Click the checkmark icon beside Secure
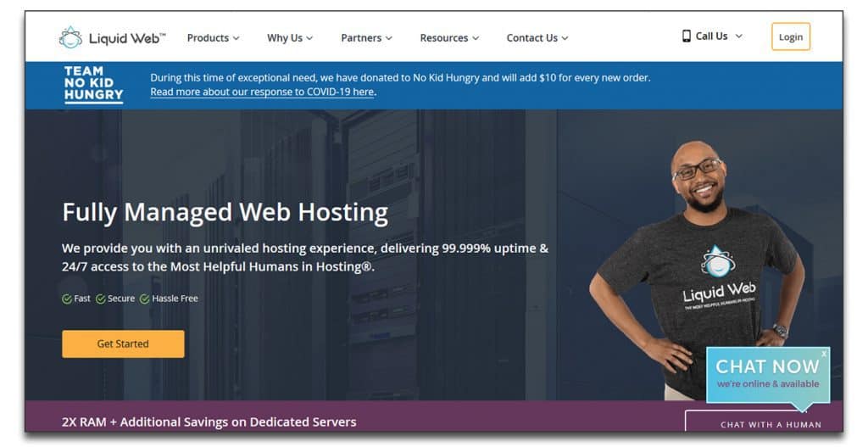The height and width of the screenshot is (447, 868). [x=101, y=299]
